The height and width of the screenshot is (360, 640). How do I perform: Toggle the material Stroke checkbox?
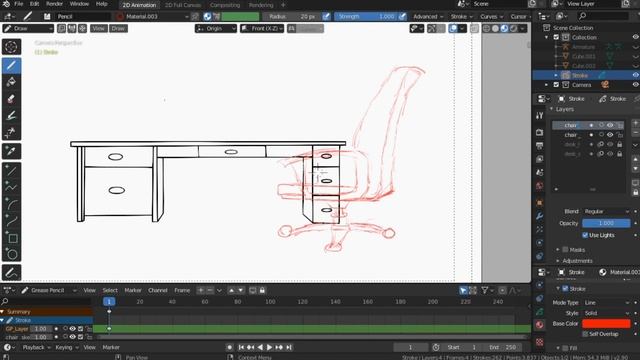click(x=565, y=289)
